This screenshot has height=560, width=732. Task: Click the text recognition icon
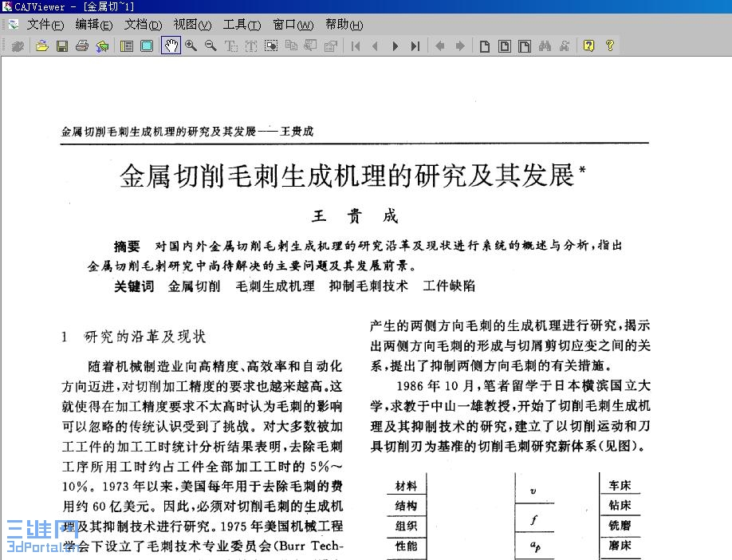[310, 45]
